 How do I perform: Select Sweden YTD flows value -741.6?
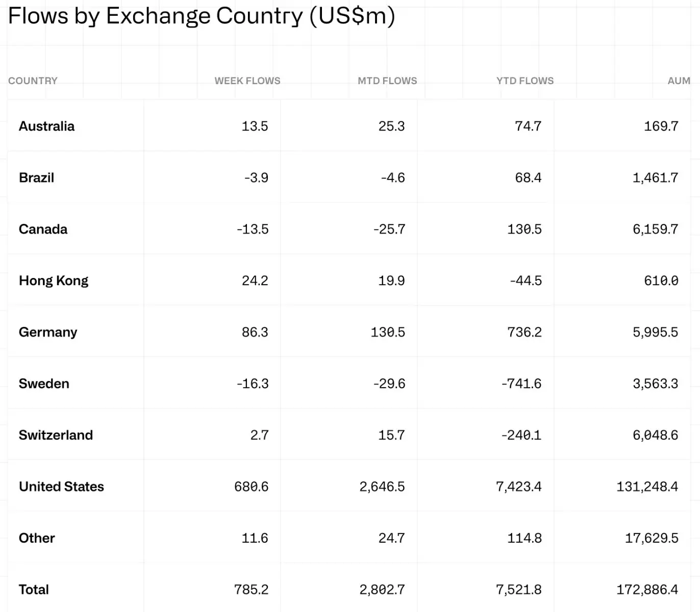click(x=521, y=384)
